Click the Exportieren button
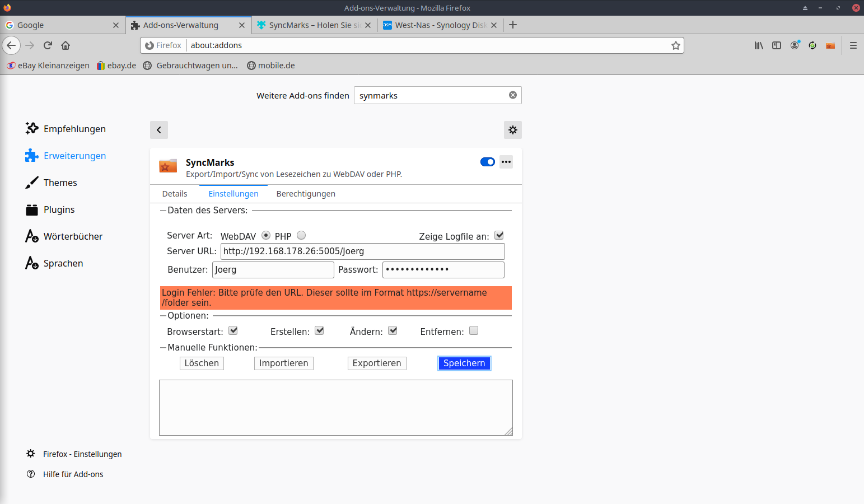The width and height of the screenshot is (864, 504). (x=377, y=363)
